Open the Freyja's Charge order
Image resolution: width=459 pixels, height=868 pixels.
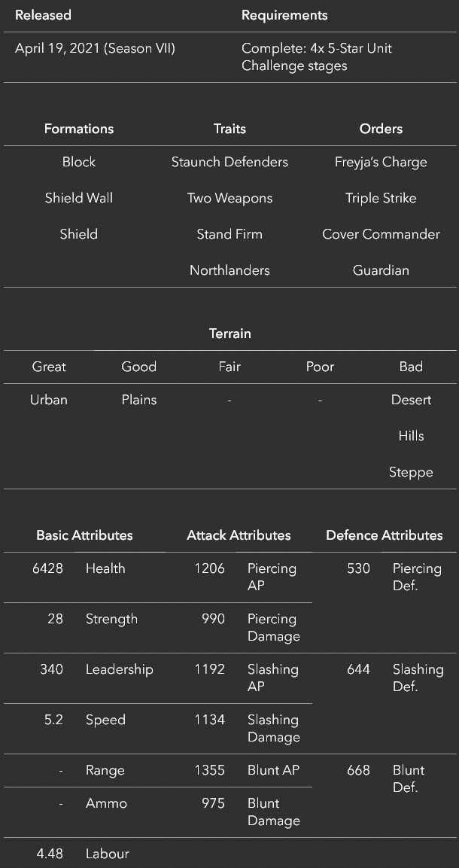tap(381, 162)
